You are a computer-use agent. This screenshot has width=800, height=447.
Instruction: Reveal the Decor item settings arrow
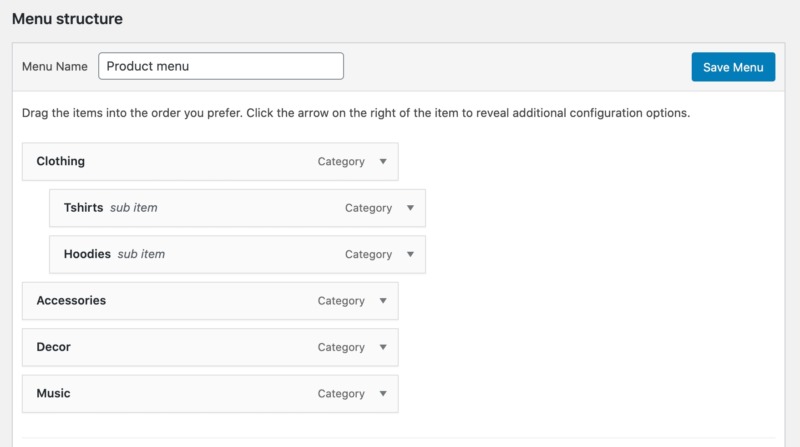click(382, 347)
